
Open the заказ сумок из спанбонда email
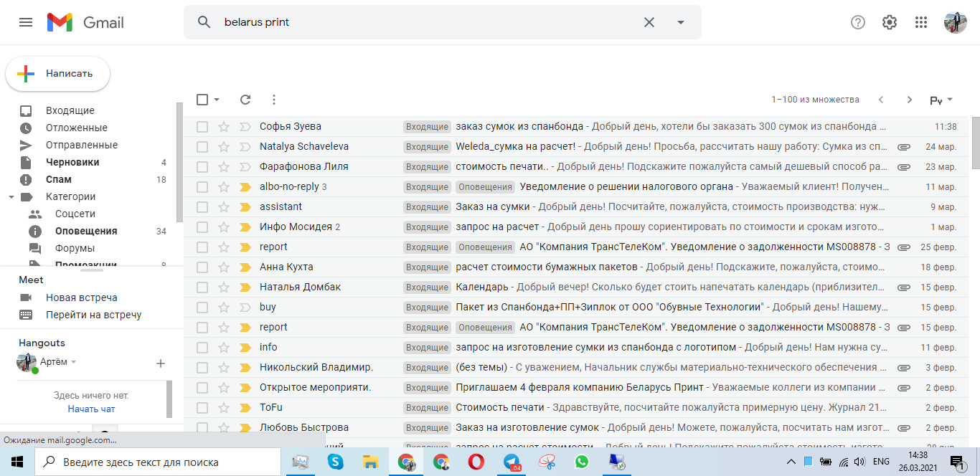coord(519,126)
